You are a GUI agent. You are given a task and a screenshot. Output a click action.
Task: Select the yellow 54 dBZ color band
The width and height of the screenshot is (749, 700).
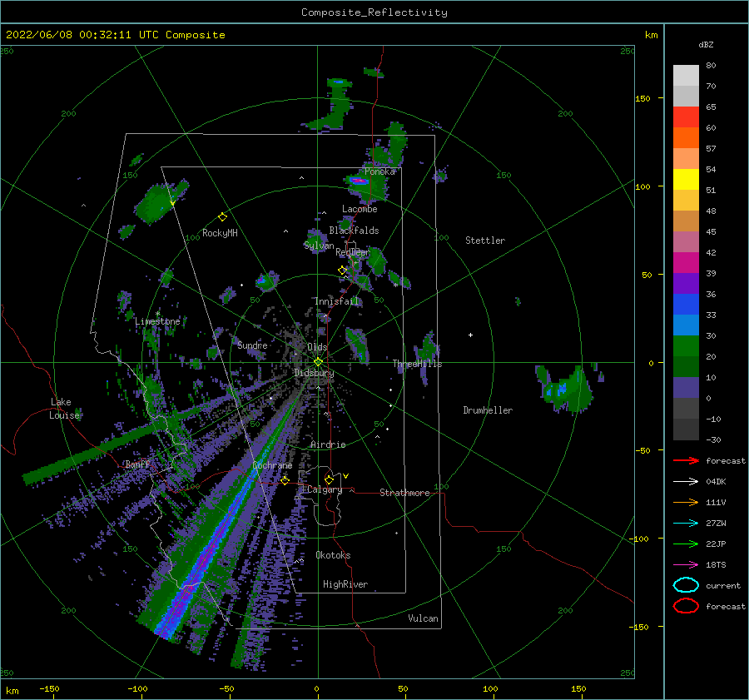[x=686, y=179]
